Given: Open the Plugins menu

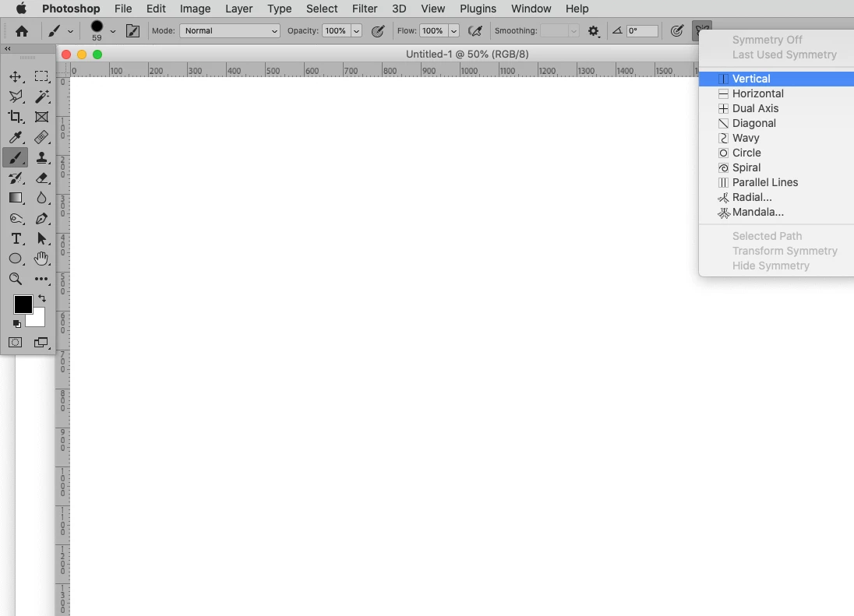Looking at the screenshot, I should 478,9.
